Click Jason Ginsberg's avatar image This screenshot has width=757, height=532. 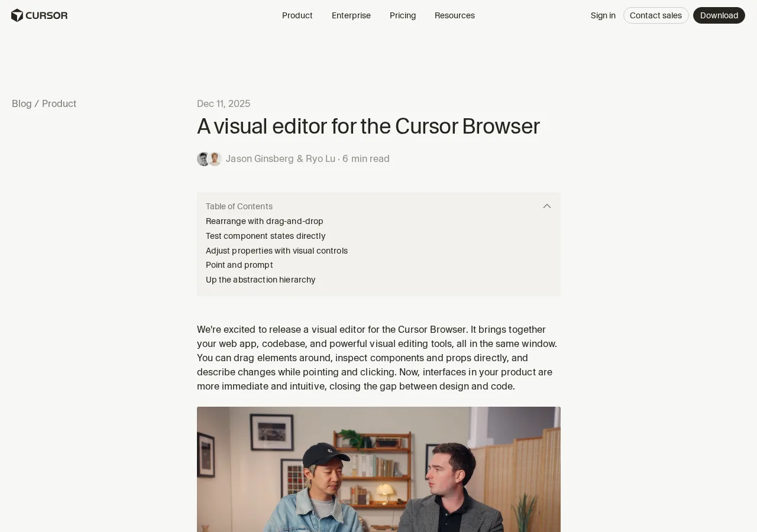coord(203,159)
